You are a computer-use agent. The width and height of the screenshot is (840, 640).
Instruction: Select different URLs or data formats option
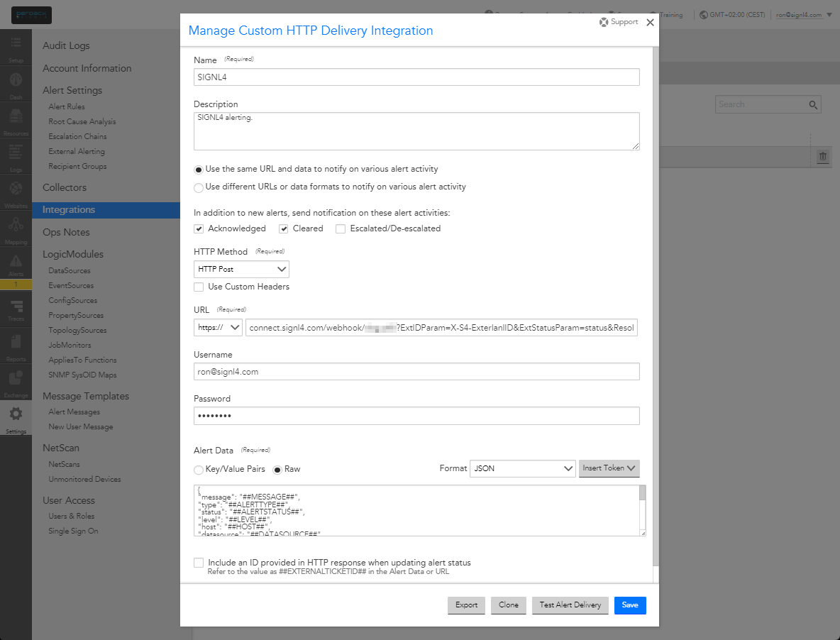pos(199,187)
